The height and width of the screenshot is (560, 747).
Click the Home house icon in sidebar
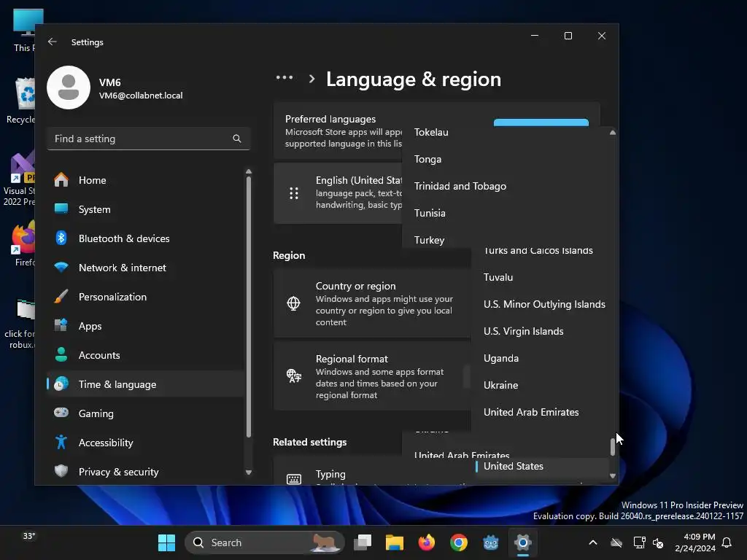pos(61,180)
